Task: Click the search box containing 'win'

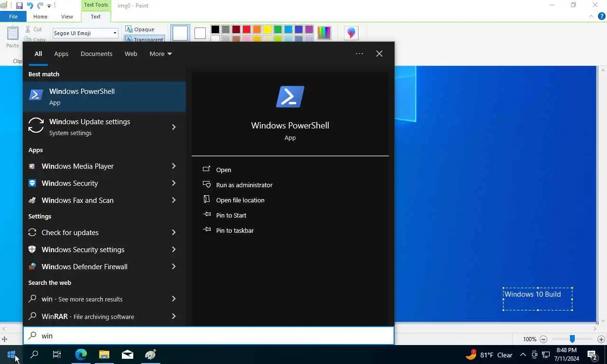Action: click(209, 336)
